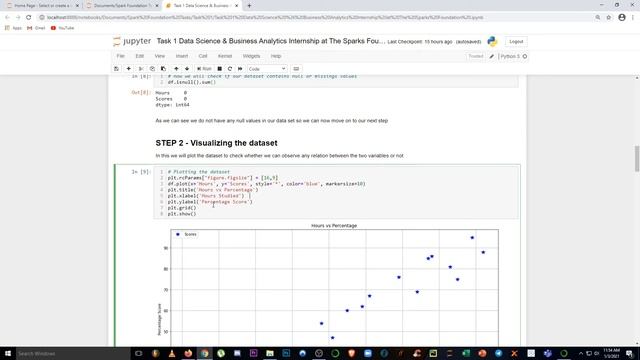Restart the kernel circular arrow icon
Screen dimensions: 640x360
230,69
